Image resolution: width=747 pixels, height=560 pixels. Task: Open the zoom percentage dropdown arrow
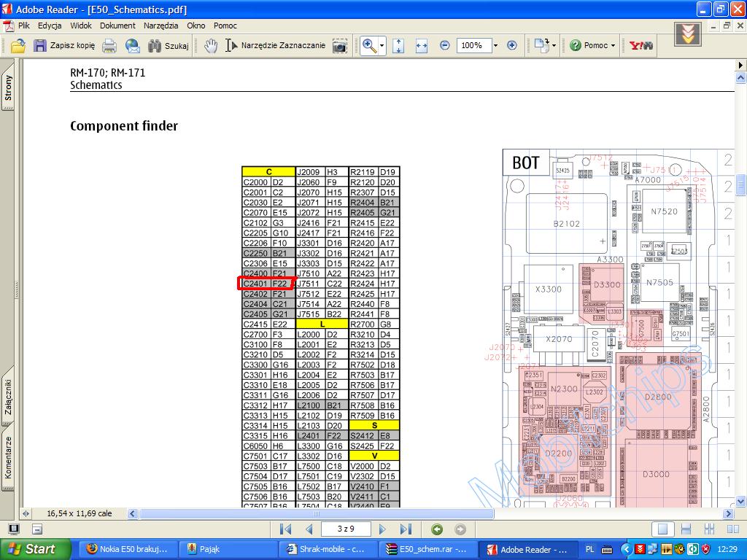click(495, 46)
